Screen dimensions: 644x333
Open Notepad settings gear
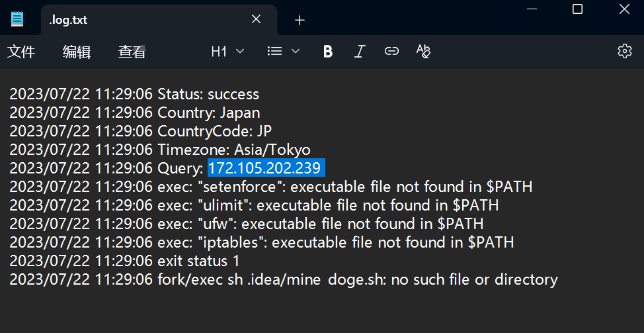tap(624, 51)
